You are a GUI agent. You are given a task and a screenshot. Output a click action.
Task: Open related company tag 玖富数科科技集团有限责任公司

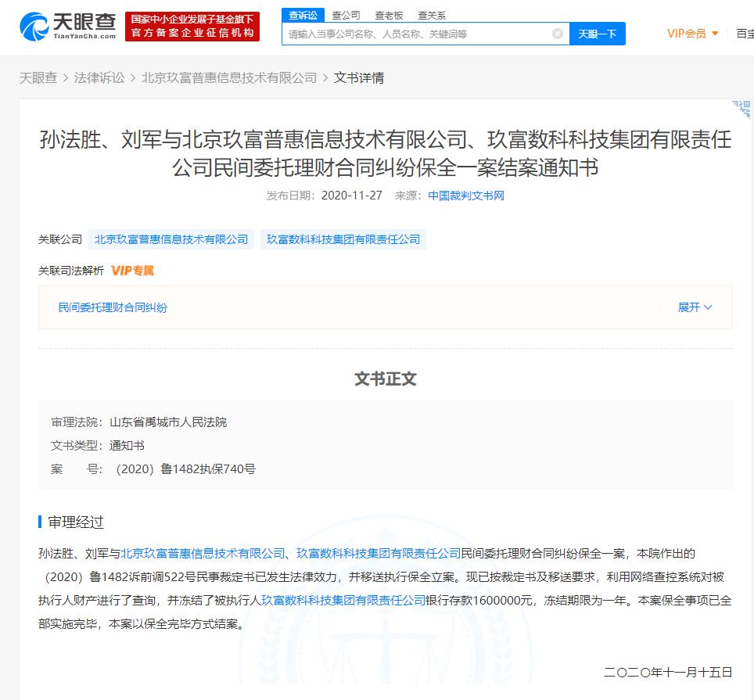343,239
